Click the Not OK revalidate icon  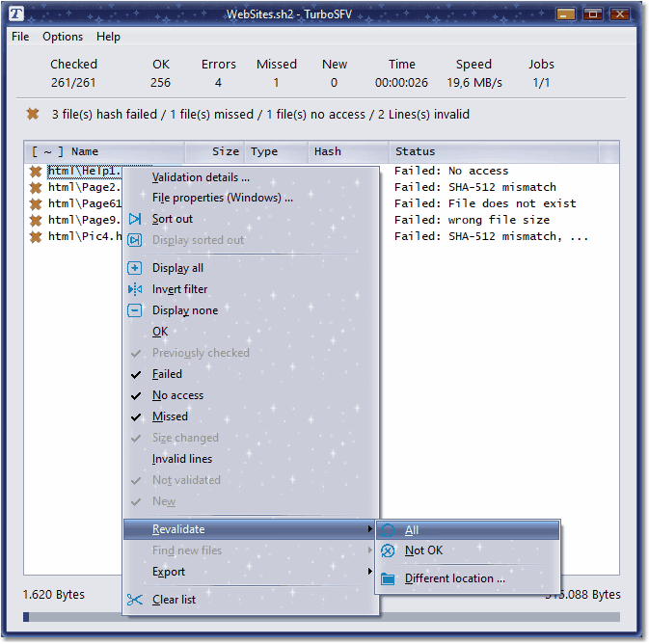point(388,550)
